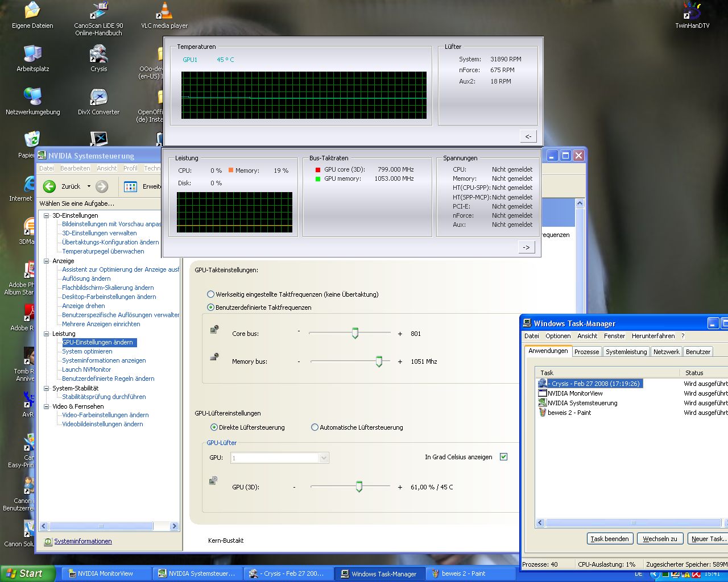Click the green GPU memory legend square
The width and height of the screenshot is (728, 582).
point(318,178)
